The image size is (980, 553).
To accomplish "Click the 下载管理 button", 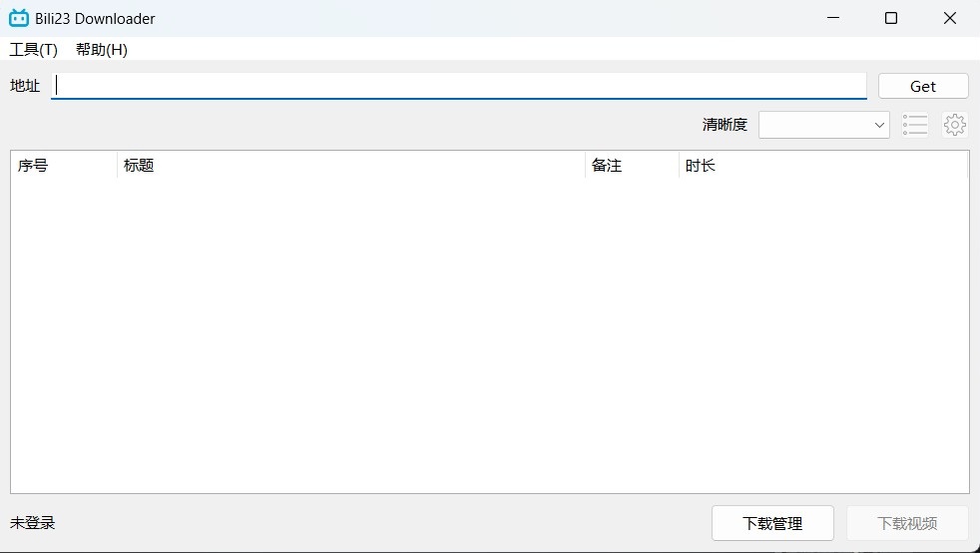I will click(x=772, y=523).
